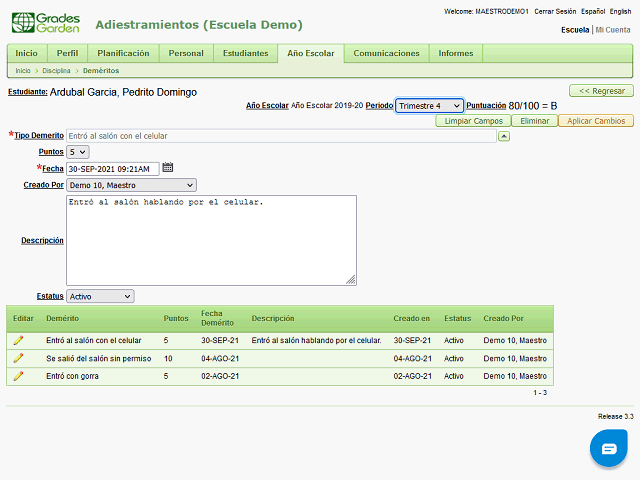The height and width of the screenshot is (480, 640).
Task: Open the calendar date picker icon
Action: click(167, 168)
